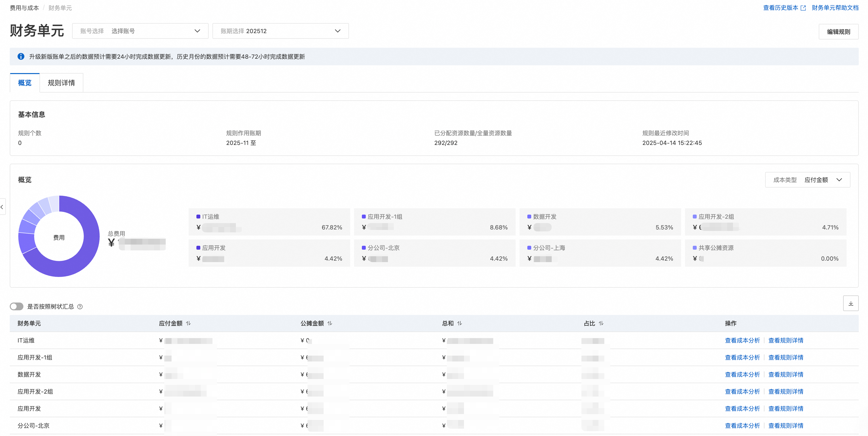Click the download export icon
Viewport: 868px width, 436px height.
click(850, 303)
